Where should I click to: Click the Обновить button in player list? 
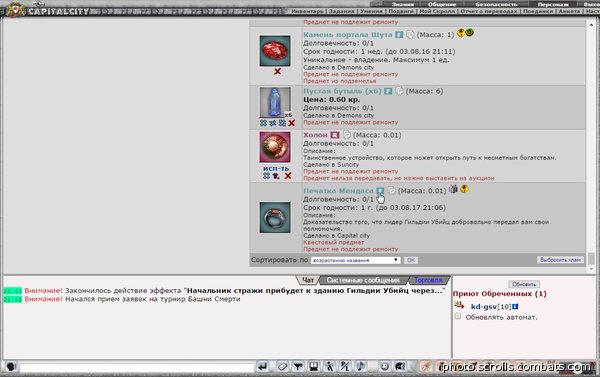point(524,284)
